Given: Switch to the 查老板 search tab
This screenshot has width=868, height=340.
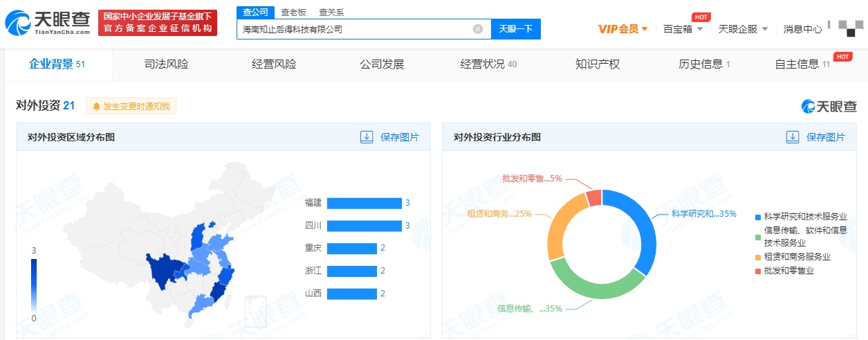Looking at the screenshot, I should point(293,12).
